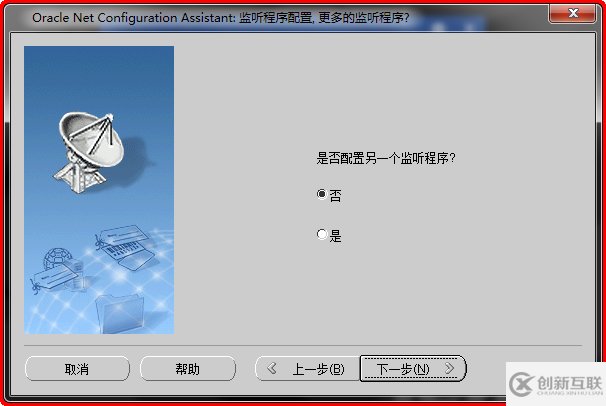Screen dimensions: 606x406
Task: Click the tagged card graphic beside the globe
Action: tap(56, 277)
